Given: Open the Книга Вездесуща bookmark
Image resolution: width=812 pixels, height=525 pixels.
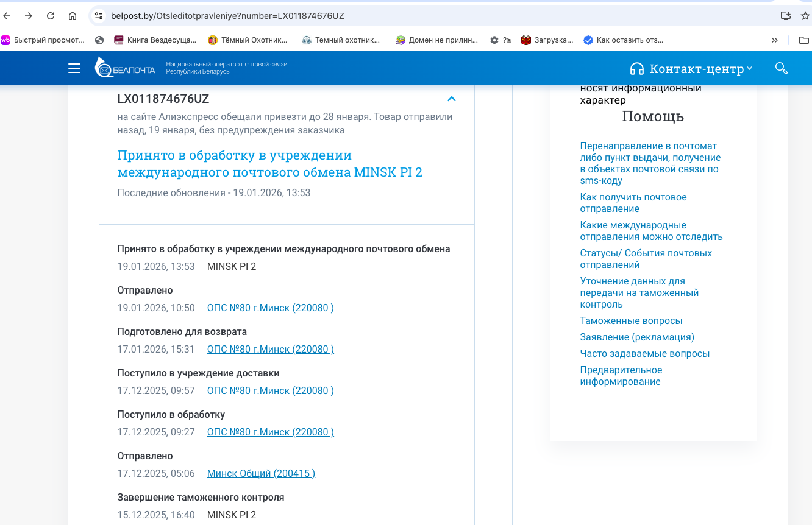Looking at the screenshot, I should 155,40.
